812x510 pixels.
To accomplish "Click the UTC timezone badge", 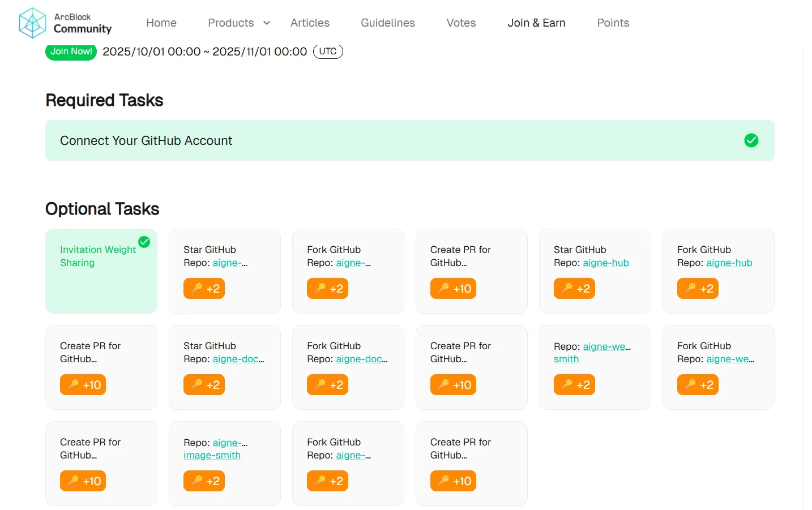I will [x=328, y=52].
